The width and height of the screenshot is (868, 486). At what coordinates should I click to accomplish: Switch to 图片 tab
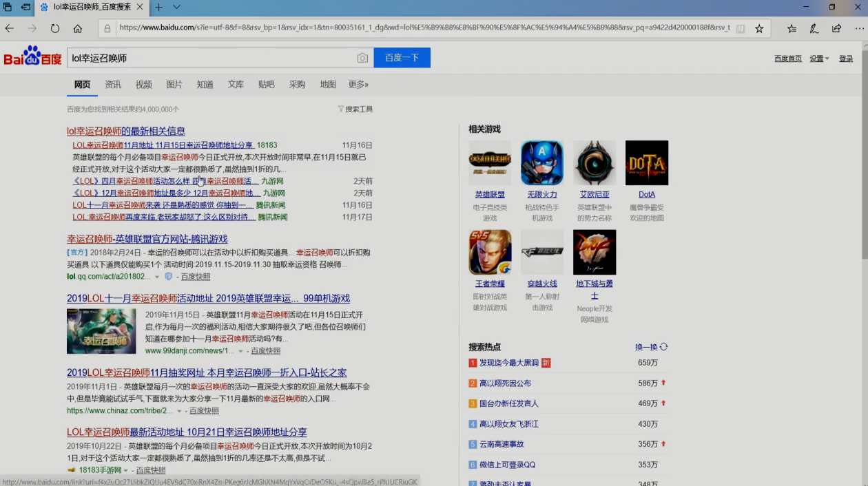tap(174, 84)
